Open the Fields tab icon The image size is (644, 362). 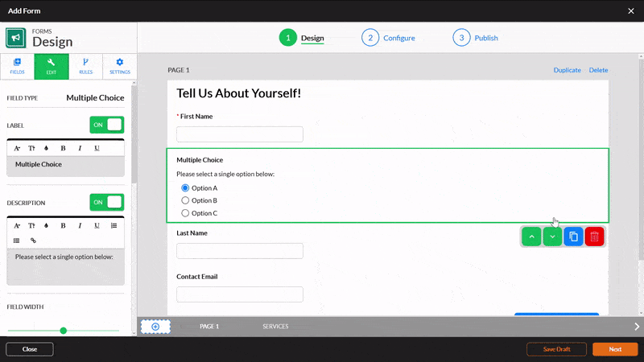click(x=17, y=66)
